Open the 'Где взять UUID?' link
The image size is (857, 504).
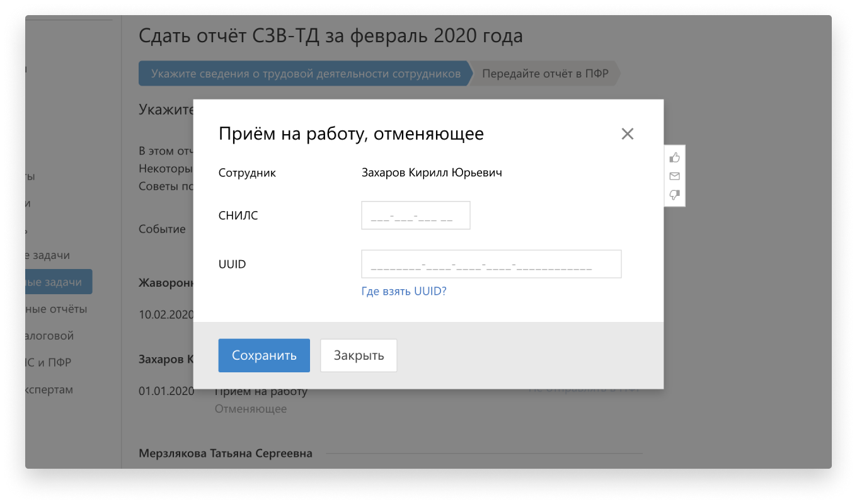[404, 291]
